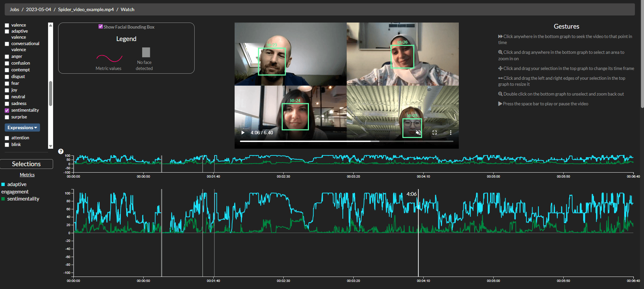The height and width of the screenshot is (289, 644).
Task: Enable the blink metric checkbox
Action: [7, 145]
